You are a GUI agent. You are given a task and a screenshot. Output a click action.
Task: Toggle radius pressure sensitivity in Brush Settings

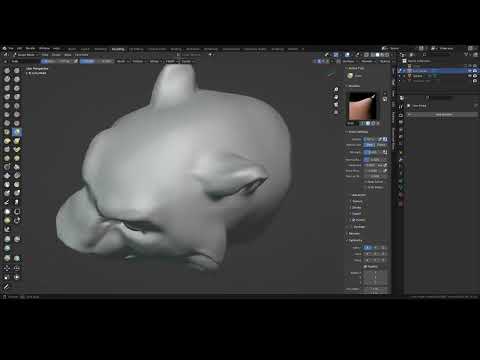point(380,139)
